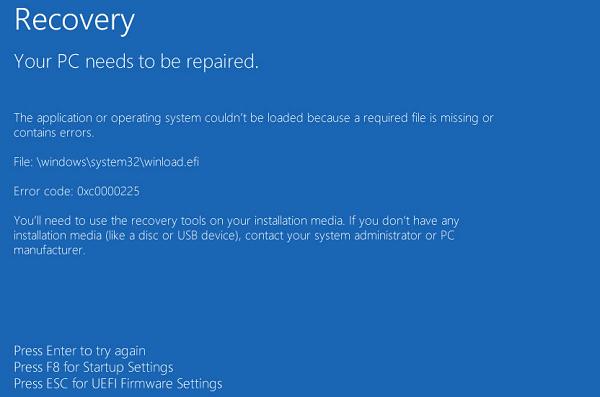Image resolution: width=600 pixels, height=397 pixels.
Task: Click the recovery tools installation media sentence
Action: (x=236, y=221)
